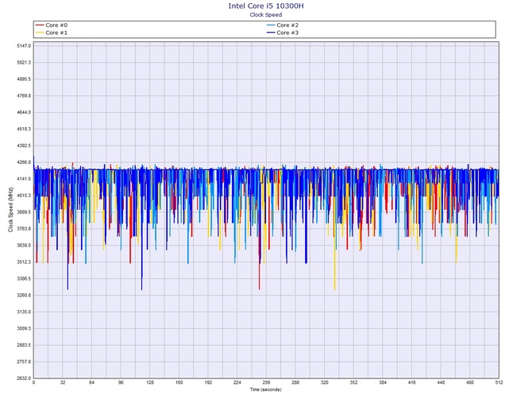532x399 pixels.
Task: Click the 320 tick on time axis
Action: (x=325, y=382)
